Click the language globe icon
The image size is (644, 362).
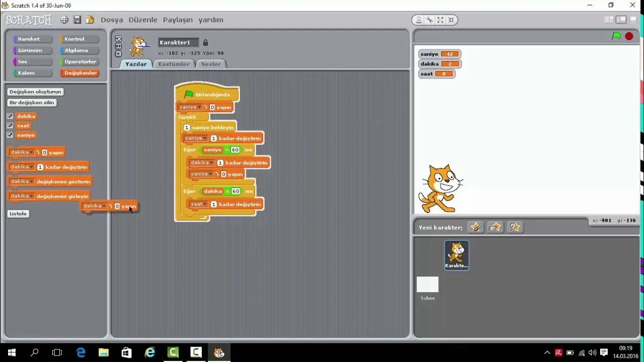click(x=64, y=20)
